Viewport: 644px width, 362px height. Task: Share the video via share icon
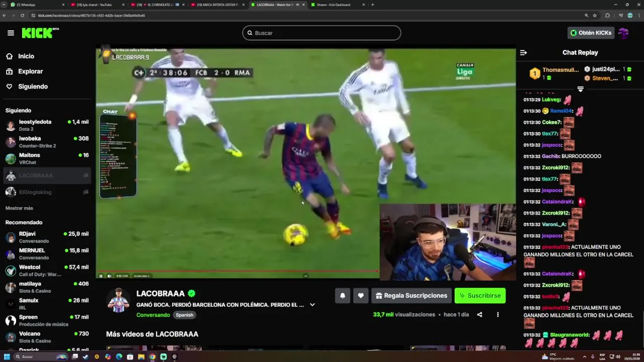coord(479,315)
